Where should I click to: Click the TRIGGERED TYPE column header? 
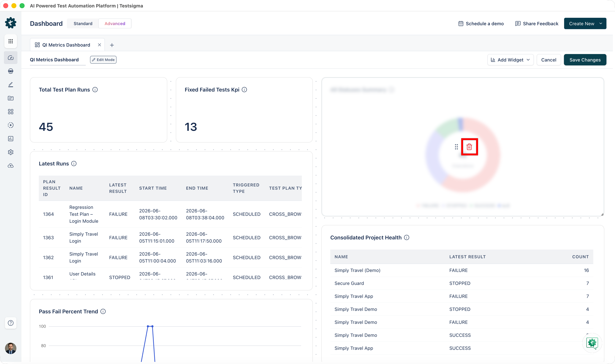(246, 188)
